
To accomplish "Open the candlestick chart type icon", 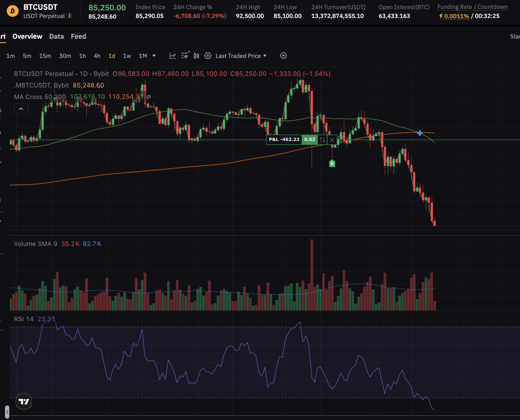I will coord(196,56).
